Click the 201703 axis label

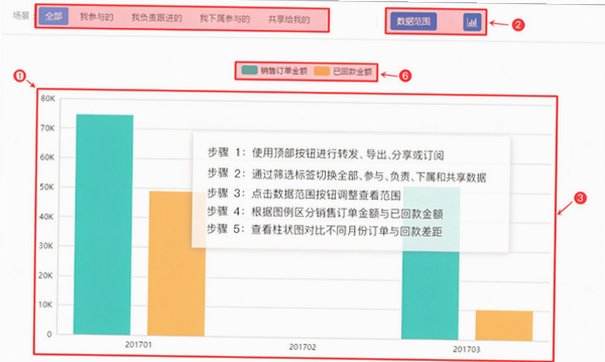[466, 349]
